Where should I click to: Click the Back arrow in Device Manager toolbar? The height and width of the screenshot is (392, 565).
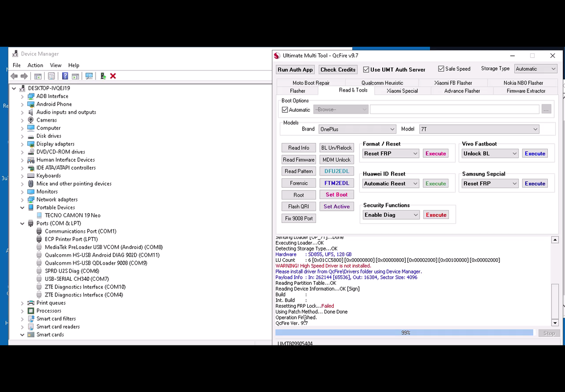pyautogui.click(x=14, y=76)
